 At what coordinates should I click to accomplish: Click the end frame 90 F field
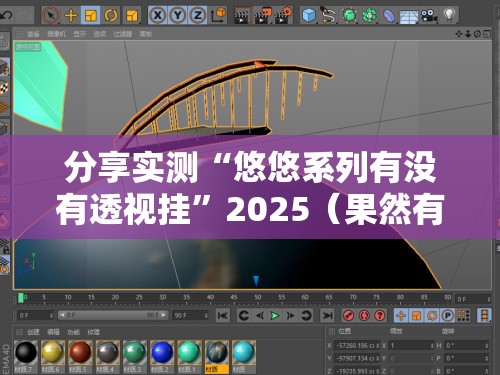(x=190, y=315)
